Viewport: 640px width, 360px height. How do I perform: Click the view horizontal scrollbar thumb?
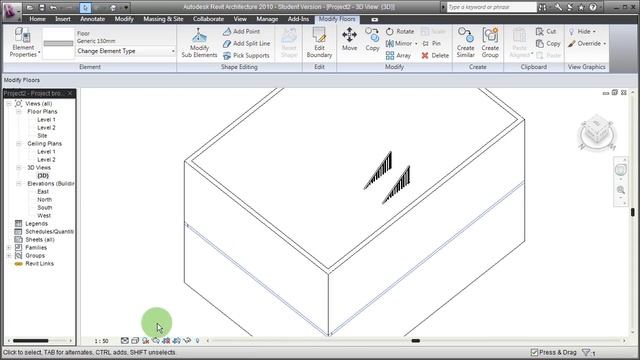[416, 340]
